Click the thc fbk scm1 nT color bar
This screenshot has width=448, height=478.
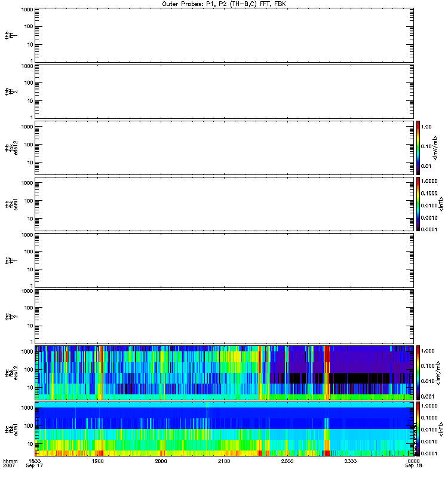418,429
